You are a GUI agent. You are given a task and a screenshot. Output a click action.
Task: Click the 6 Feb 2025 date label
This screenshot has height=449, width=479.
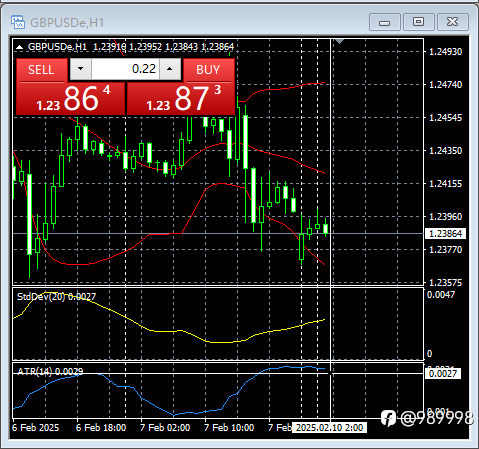pyautogui.click(x=36, y=428)
